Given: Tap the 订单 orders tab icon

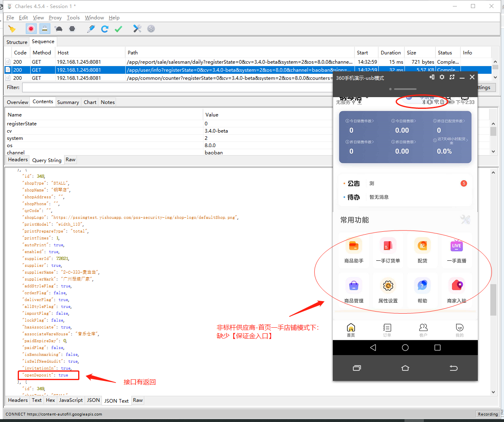Looking at the screenshot, I should click(x=387, y=328).
